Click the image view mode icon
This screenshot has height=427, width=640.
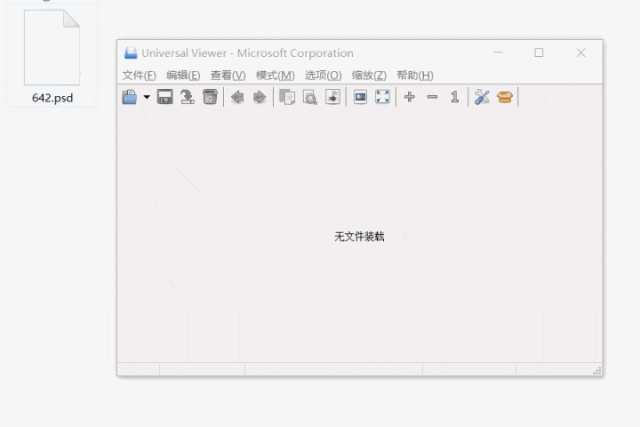tap(360, 97)
